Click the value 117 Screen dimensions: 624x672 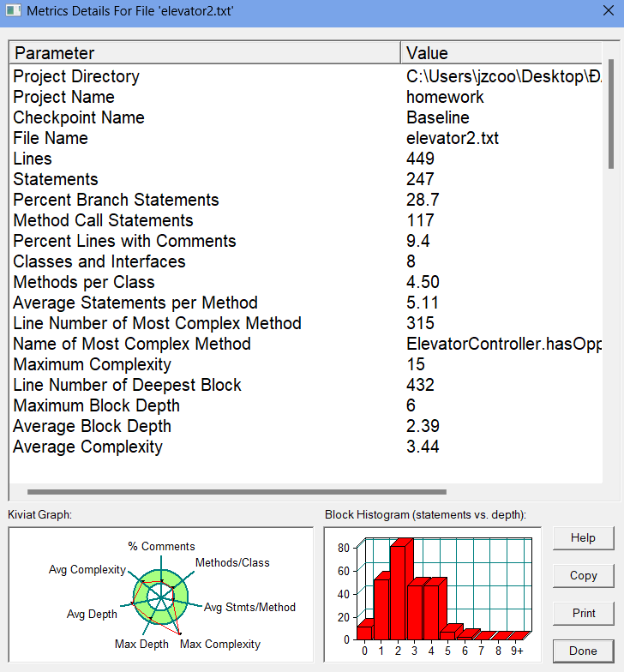point(420,221)
